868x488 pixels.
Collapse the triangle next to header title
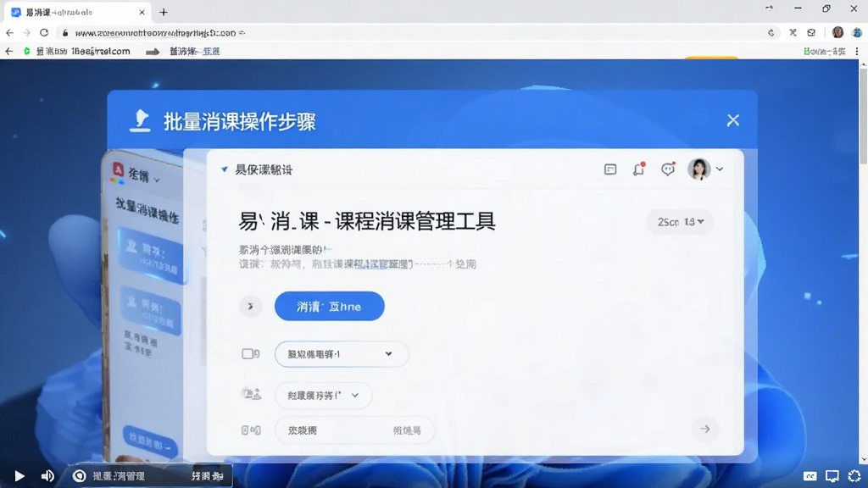click(x=224, y=169)
